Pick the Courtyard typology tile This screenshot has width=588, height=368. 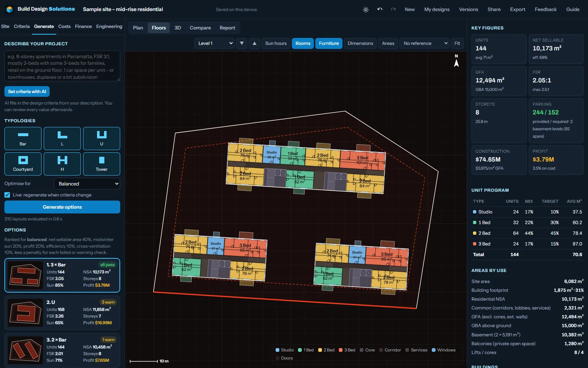(23, 164)
